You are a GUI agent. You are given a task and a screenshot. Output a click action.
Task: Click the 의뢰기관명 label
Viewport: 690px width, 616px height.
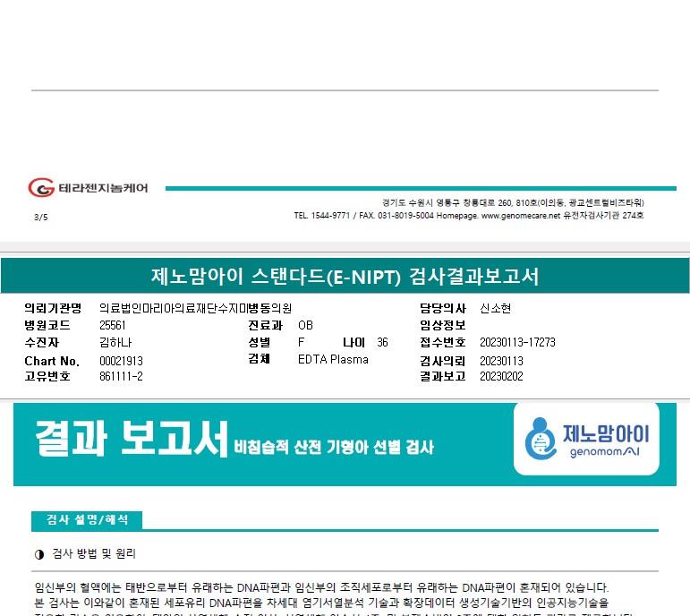coord(53,308)
